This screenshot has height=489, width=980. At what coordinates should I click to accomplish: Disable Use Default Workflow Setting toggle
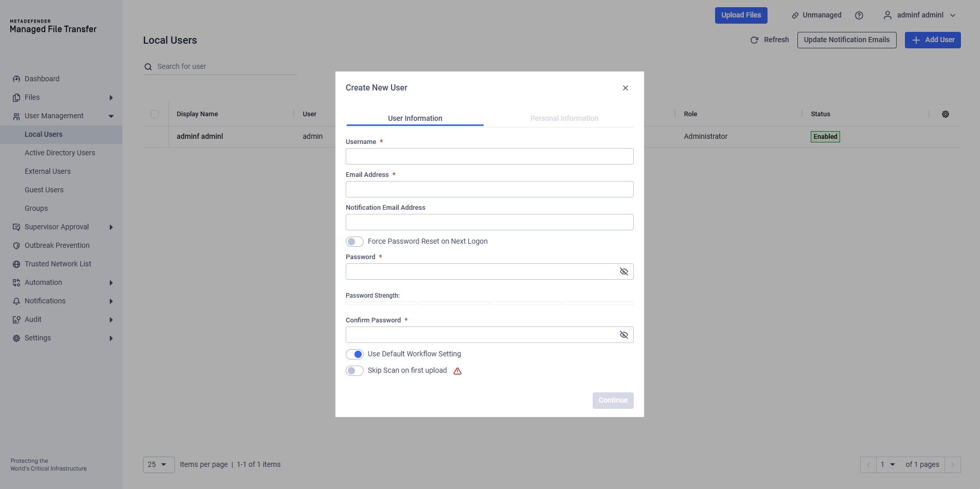(x=354, y=354)
